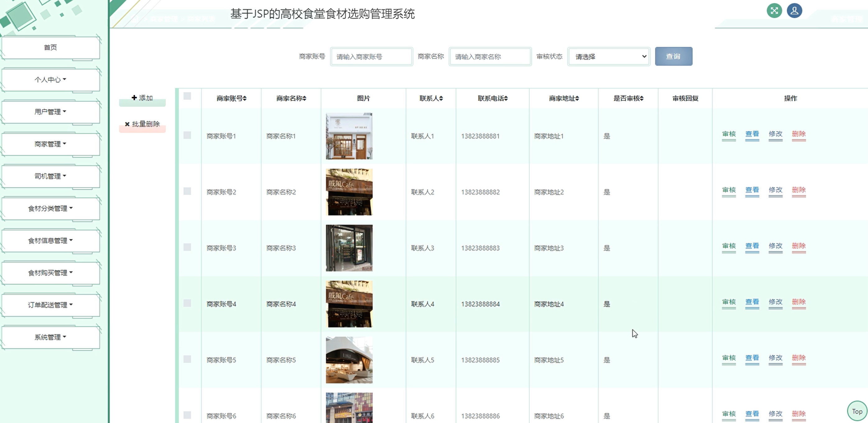The image size is (868, 423).
Task: Sort by 商家账号 column arrows
Action: (x=245, y=98)
